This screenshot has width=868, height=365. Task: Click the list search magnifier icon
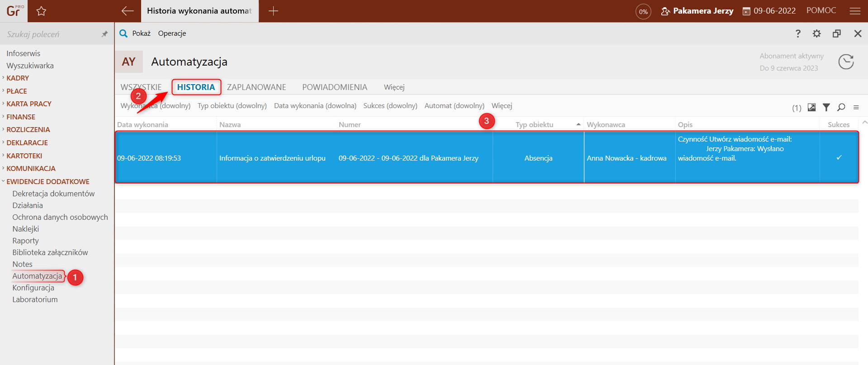coord(841,107)
